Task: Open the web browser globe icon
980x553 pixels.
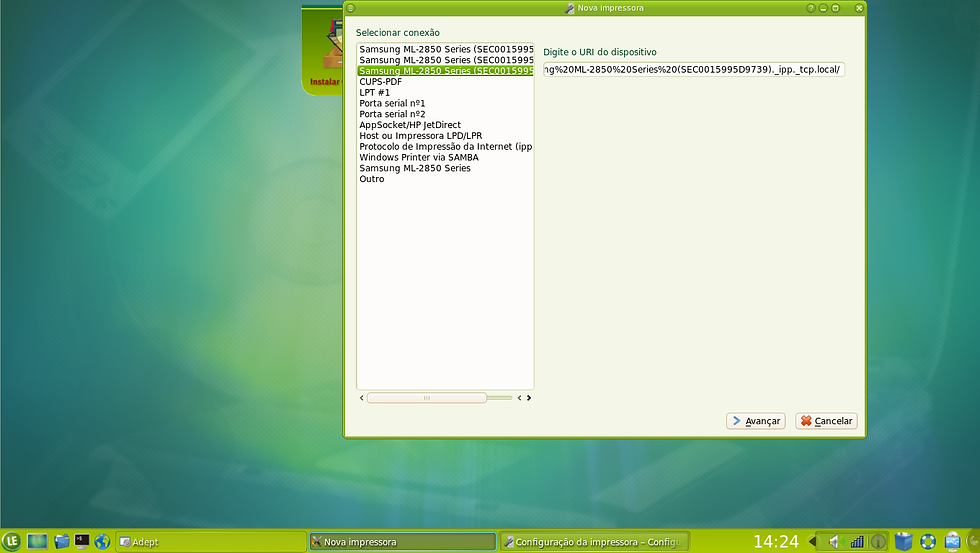Action: click(x=102, y=541)
